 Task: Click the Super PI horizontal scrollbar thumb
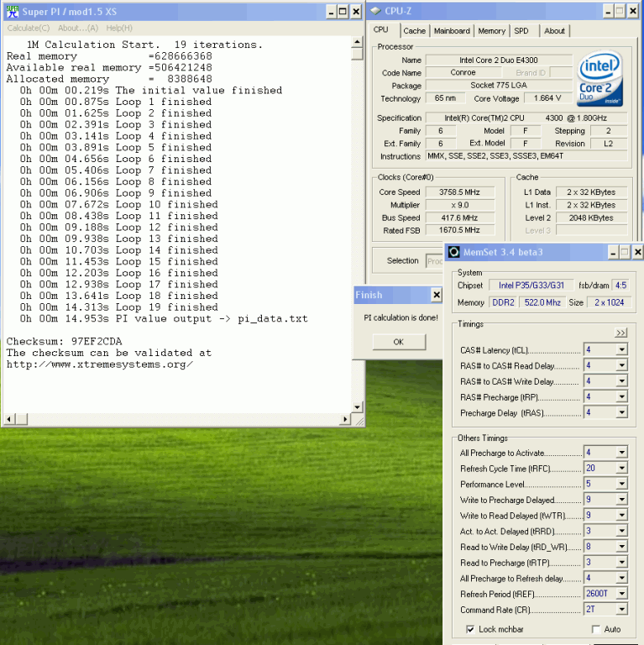21,419
